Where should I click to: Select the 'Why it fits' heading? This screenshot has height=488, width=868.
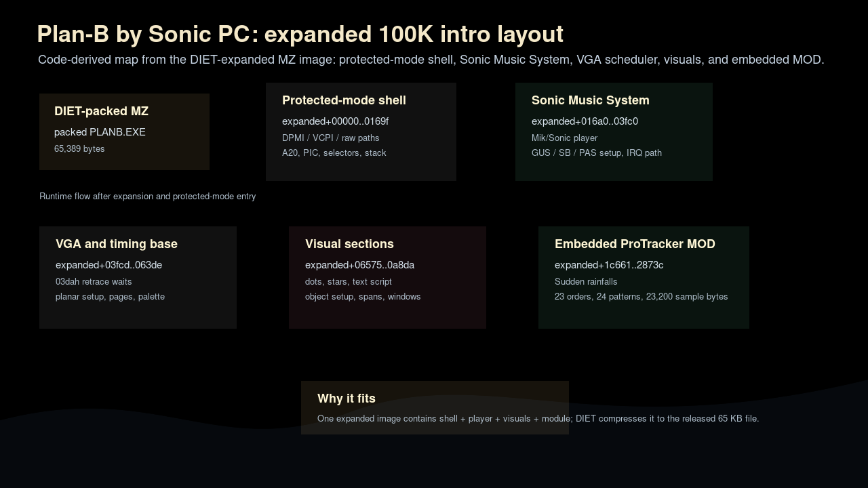(x=347, y=399)
